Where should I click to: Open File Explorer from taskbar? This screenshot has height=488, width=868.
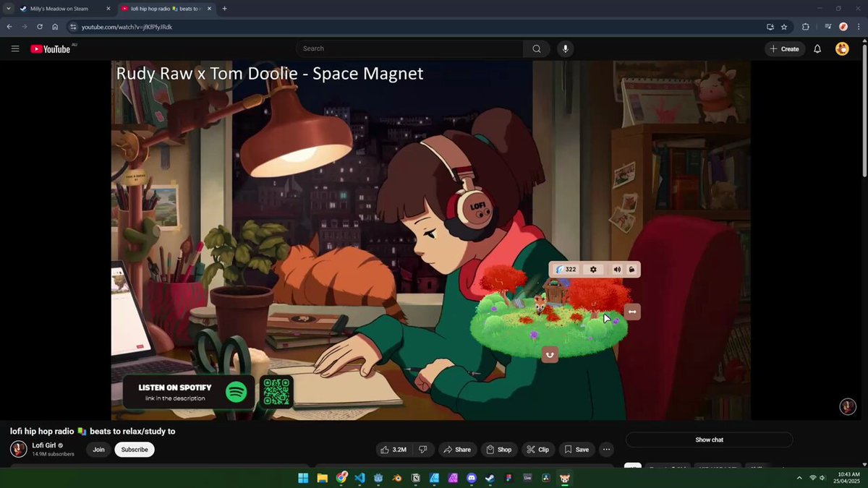pyautogui.click(x=322, y=478)
